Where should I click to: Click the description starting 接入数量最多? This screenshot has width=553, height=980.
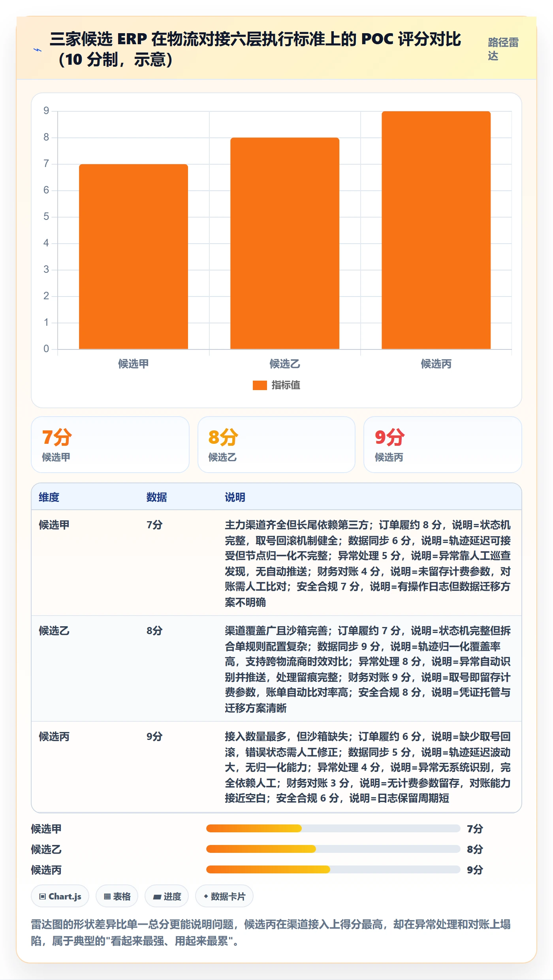pos(368,767)
